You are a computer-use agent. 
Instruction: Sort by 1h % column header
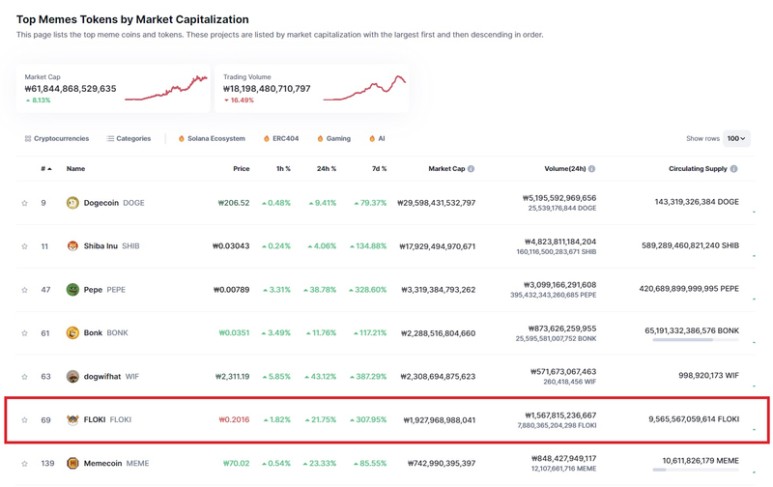point(283,169)
